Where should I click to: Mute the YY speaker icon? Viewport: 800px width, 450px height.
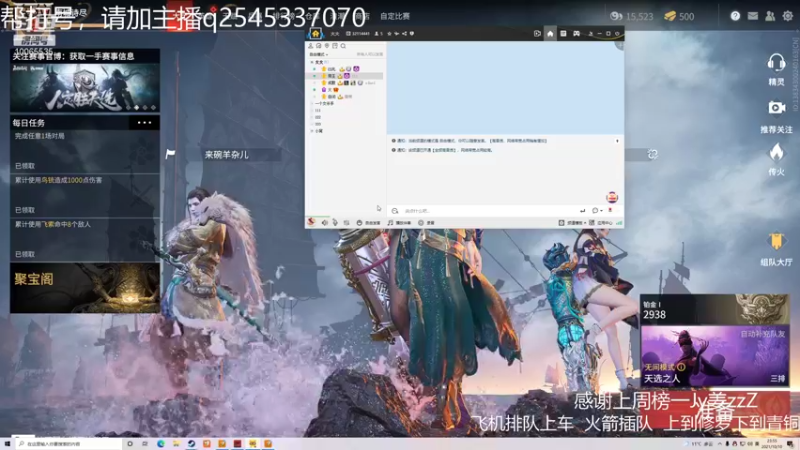point(324,223)
